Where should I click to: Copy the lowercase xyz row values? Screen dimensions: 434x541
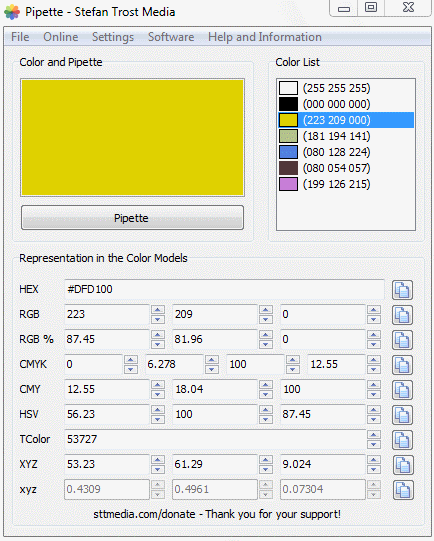[403, 490]
